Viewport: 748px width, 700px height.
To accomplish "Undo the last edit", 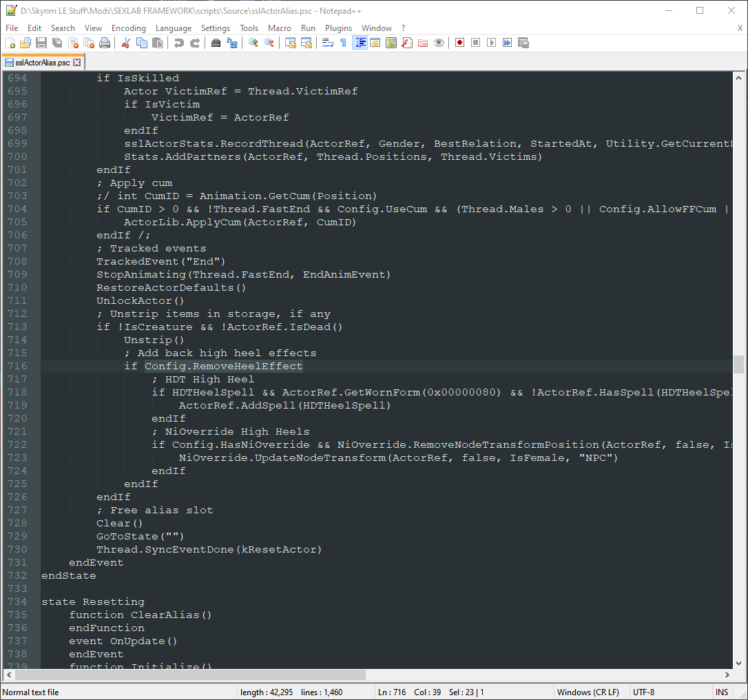I will [179, 43].
